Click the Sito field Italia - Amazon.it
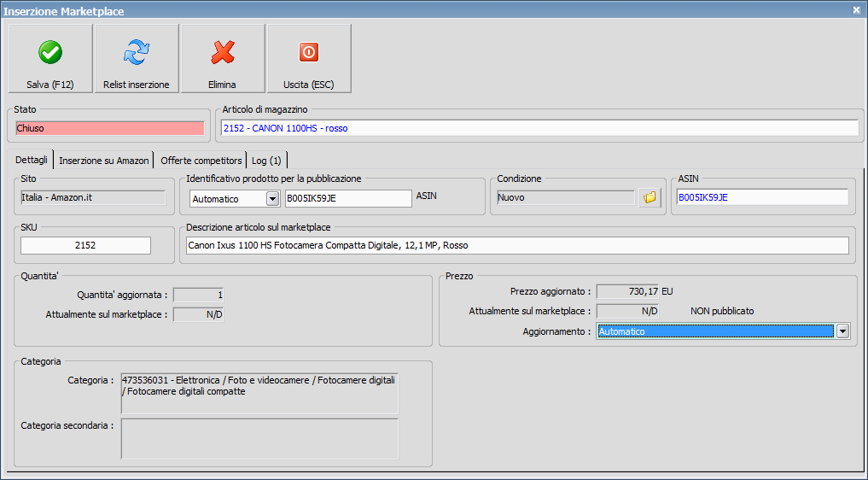This screenshot has height=480, width=868. point(93,197)
